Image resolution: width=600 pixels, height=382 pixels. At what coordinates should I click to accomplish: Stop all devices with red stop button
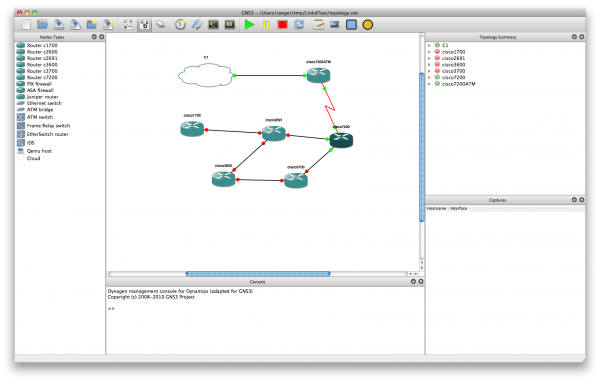point(282,25)
